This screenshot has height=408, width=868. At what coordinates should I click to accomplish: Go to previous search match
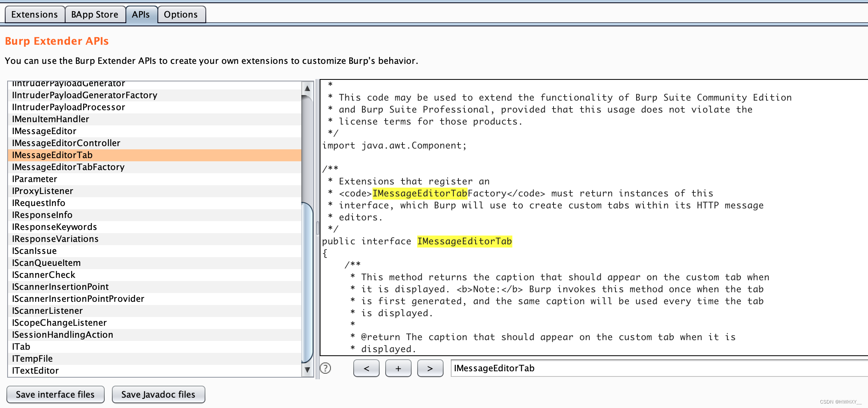[x=366, y=368]
